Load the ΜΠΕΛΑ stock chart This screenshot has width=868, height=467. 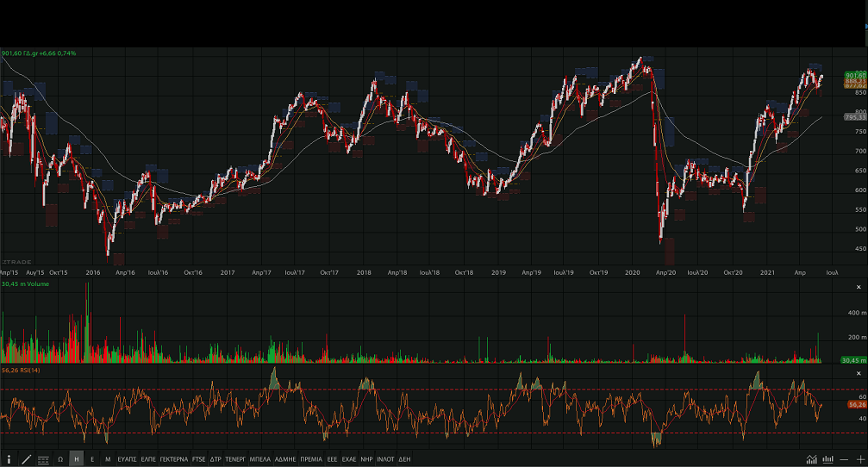pyautogui.click(x=259, y=459)
